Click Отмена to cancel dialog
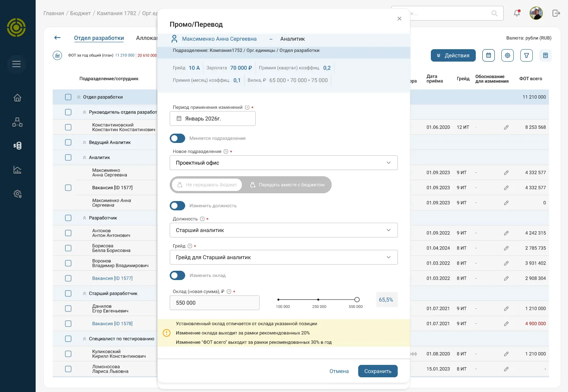This screenshot has height=392, width=568. pos(339,371)
